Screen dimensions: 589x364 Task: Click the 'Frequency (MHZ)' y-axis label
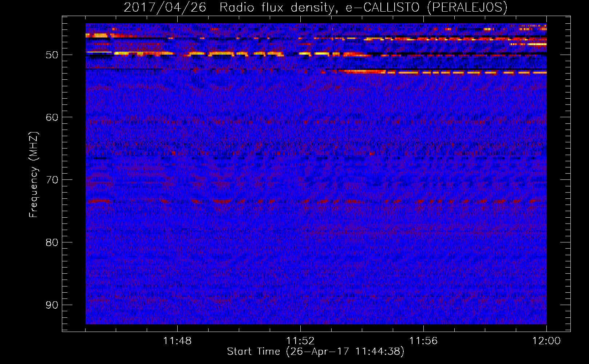(33, 175)
